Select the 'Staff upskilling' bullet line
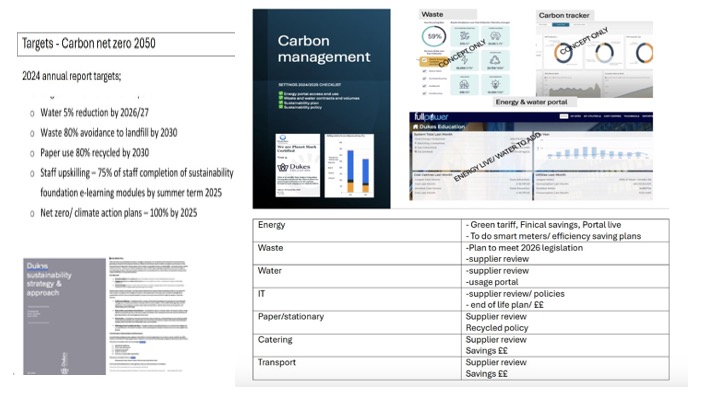The width and height of the screenshot is (720, 405). [x=137, y=173]
